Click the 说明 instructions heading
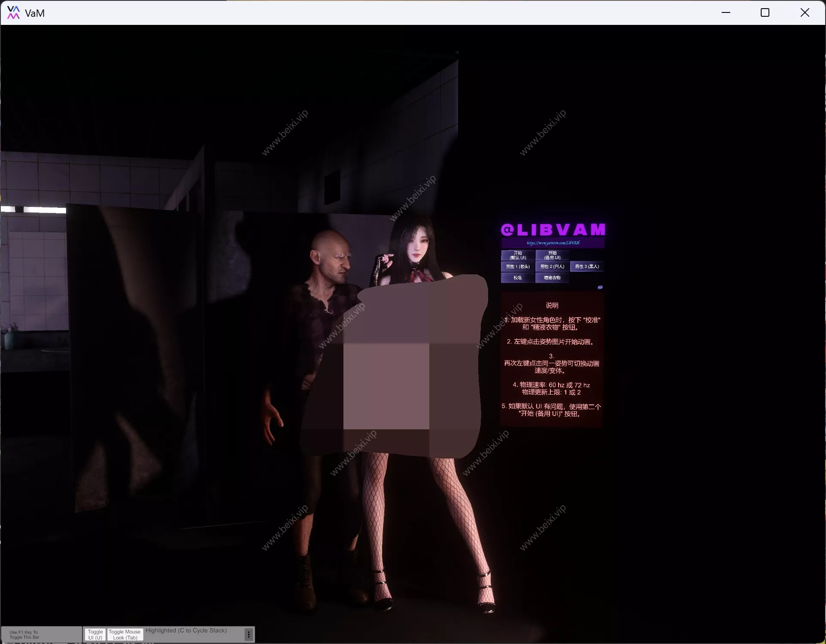 click(552, 305)
